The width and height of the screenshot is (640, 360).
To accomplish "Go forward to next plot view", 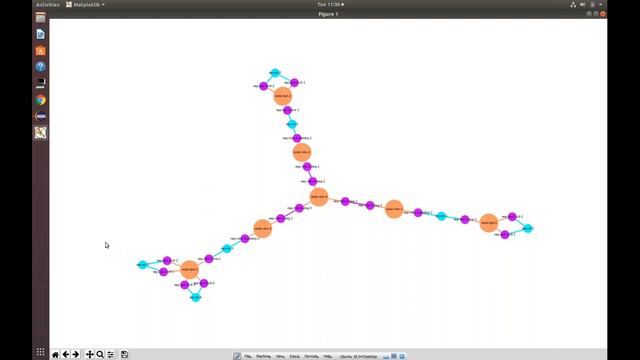I will (x=76, y=354).
